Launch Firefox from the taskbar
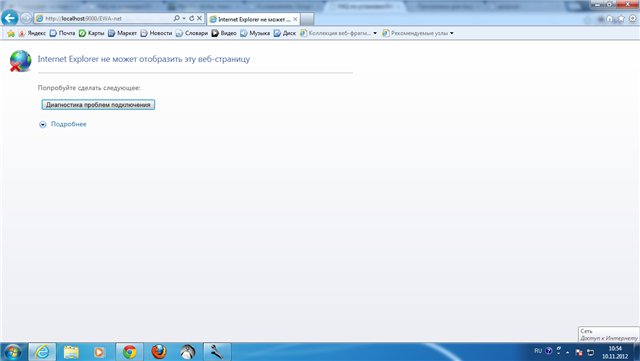This screenshot has width=640, height=361. click(x=159, y=352)
